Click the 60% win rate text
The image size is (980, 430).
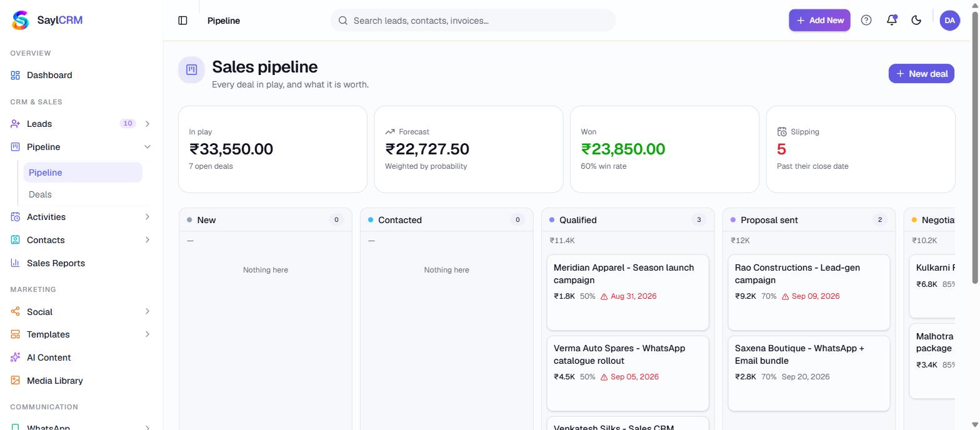tap(604, 166)
